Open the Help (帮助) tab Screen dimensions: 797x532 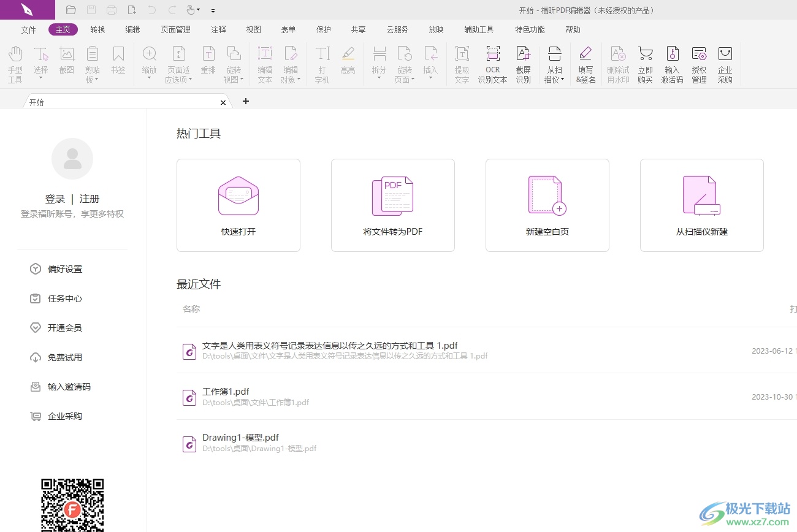coord(573,29)
